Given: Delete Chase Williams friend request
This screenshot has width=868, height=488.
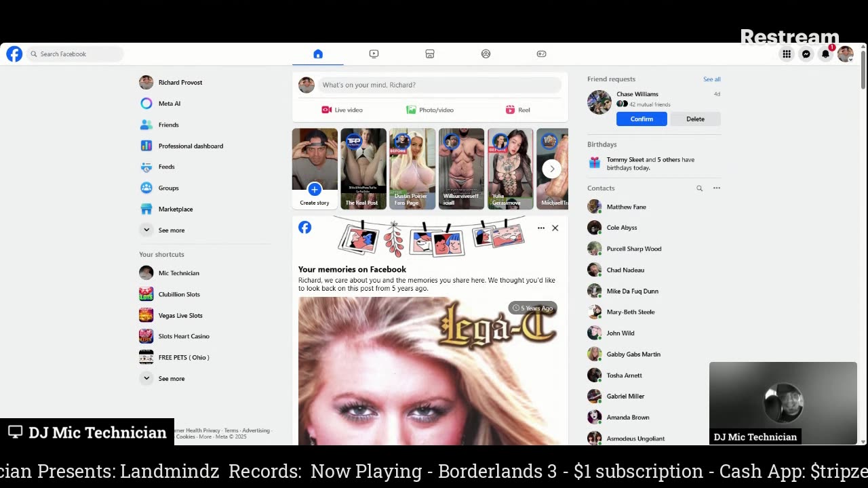Looking at the screenshot, I should tap(695, 119).
